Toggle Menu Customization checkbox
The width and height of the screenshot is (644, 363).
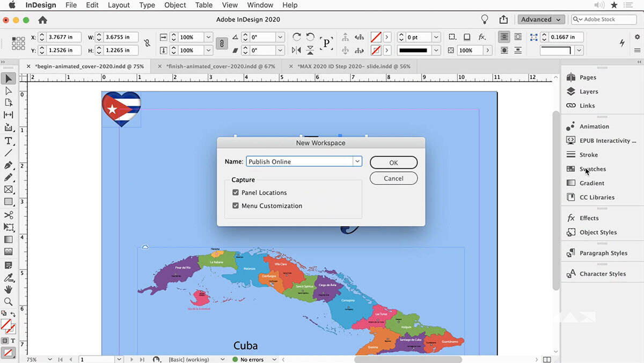coord(236,206)
